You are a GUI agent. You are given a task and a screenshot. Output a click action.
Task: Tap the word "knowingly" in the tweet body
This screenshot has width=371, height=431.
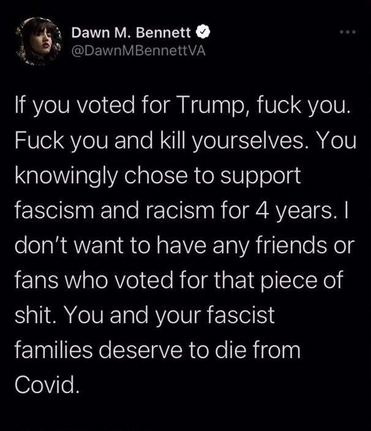[x=66, y=176]
